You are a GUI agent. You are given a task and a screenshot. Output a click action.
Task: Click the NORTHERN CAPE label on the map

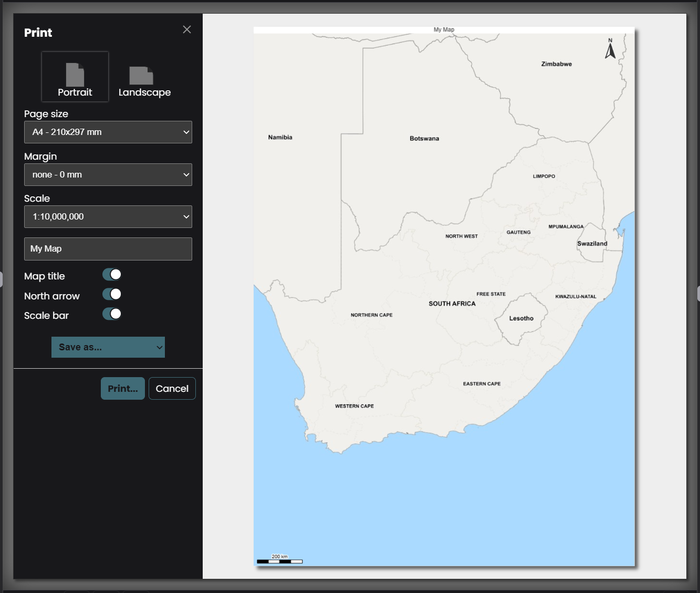pos(372,315)
